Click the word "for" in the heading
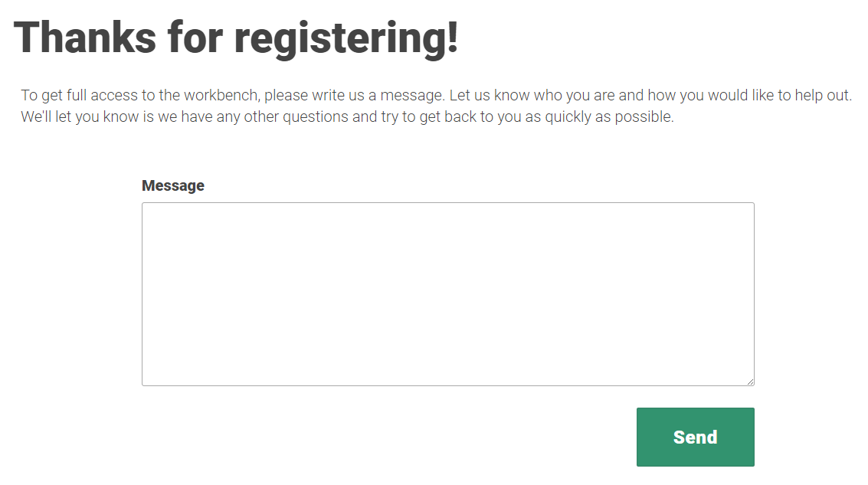The width and height of the screenshot is (868, 485). (x=194, y=37)
